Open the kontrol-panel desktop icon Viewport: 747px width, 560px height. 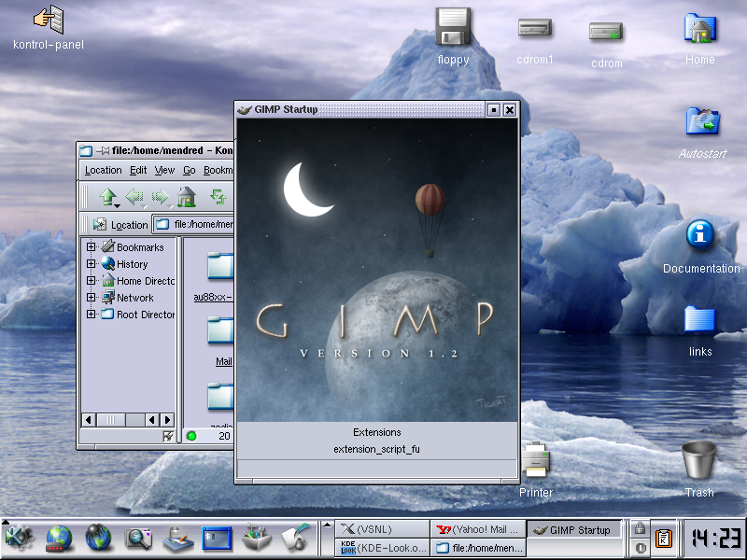pyautogui.click(x=49, y=20)
